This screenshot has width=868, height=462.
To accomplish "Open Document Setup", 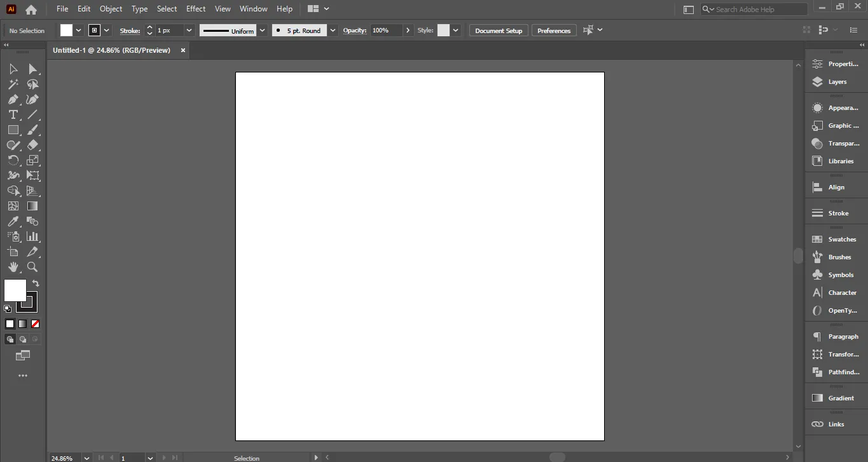I will pyautogui.click(x=498, y=30).
